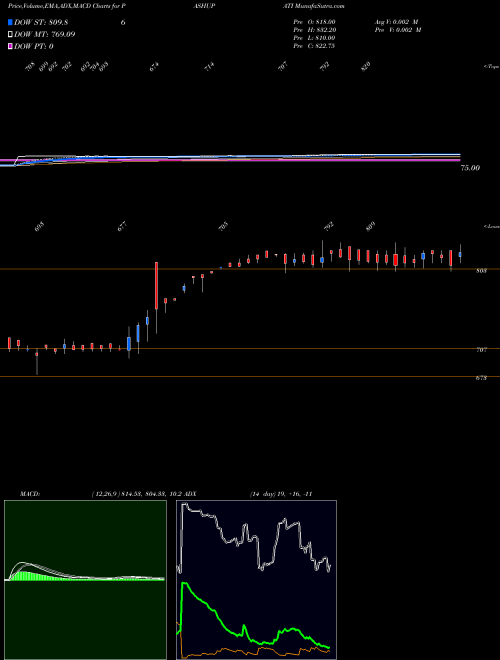The width and height of the screenshot is (500, 660).
Task: Click the 'Pre H: 832.20' high value
Action: pos(314,30)
